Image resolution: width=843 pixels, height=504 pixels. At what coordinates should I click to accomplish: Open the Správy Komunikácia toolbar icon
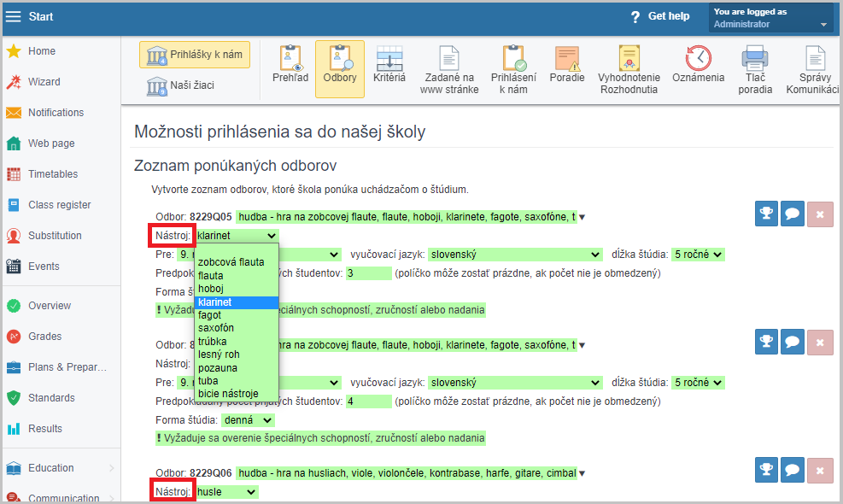[x=815, y=58]
